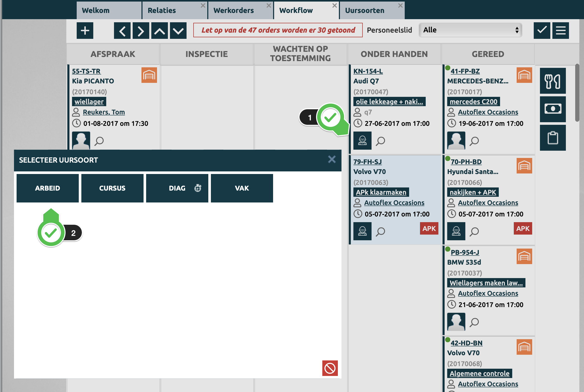Click the right arrow navigation button
Screen dimensions: 584x392
point(141,31)
